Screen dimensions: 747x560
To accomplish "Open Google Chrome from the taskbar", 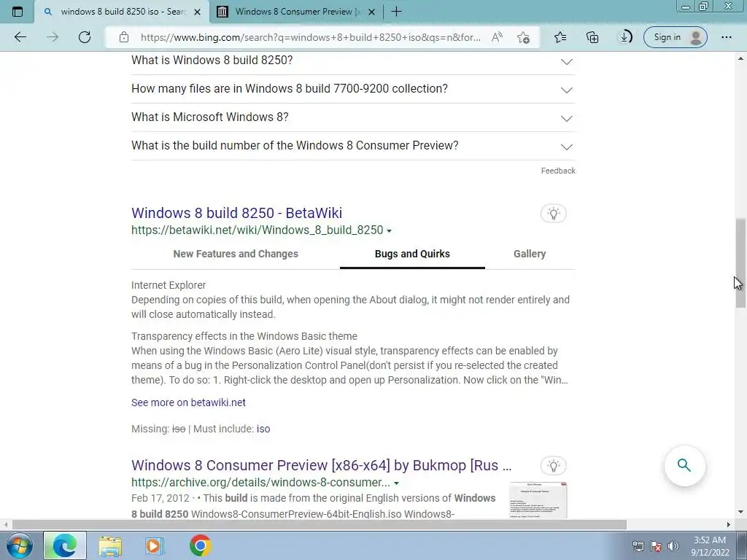I will (200, 545).
